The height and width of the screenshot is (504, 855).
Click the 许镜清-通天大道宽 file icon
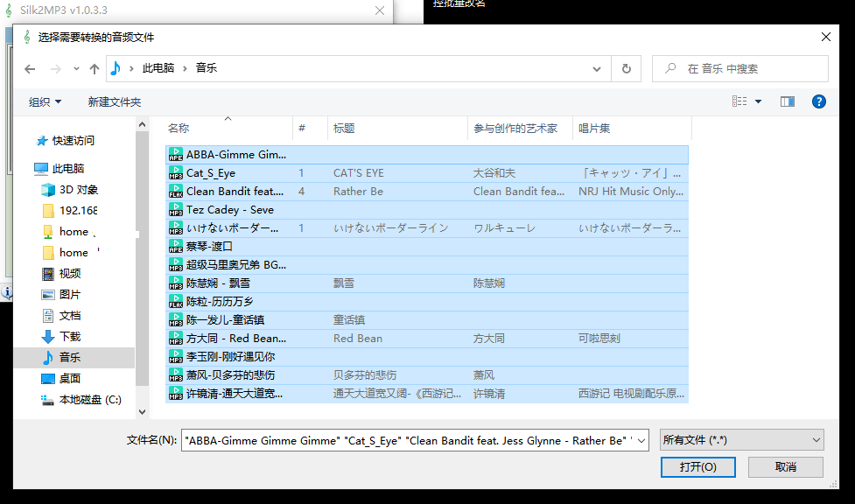point(176,394)
